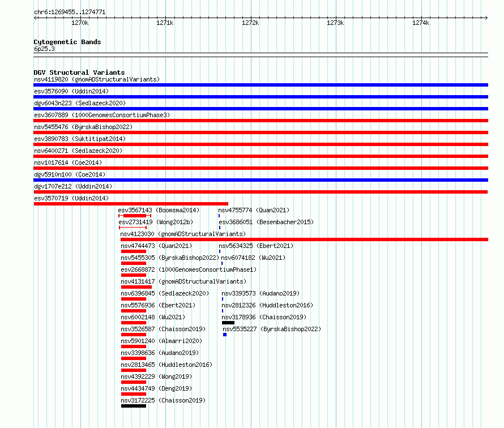
Task: Click nsv6074182 (Wu2021) label
Action: [253, 258]
